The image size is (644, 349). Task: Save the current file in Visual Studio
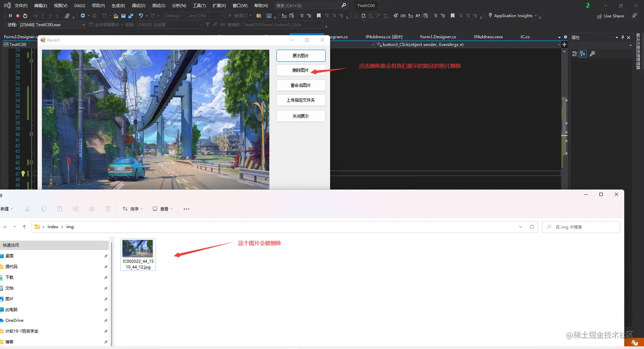pyautogui.click(x=123, y=16)
